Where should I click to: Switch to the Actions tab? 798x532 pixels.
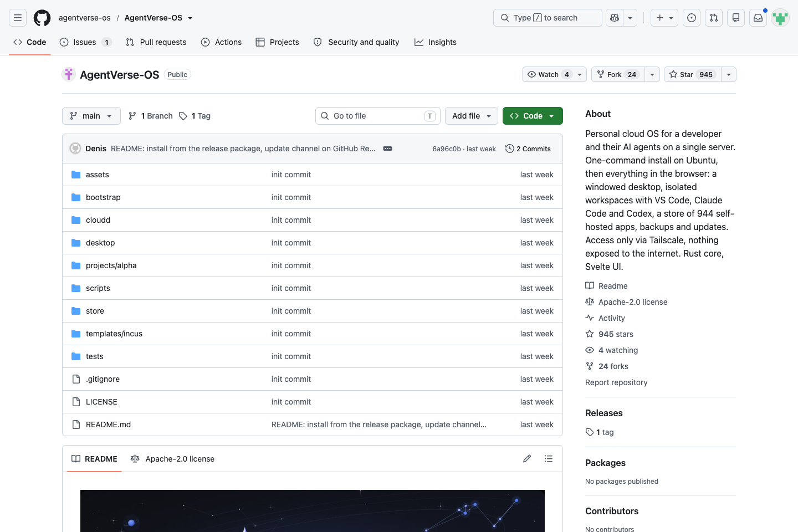221,42
